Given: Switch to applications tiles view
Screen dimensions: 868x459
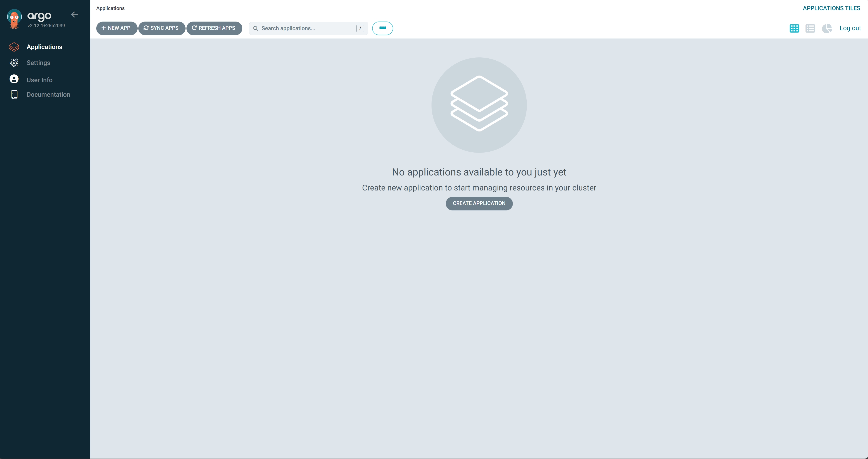Looking at the screenshot, I should tap(794, 28).
